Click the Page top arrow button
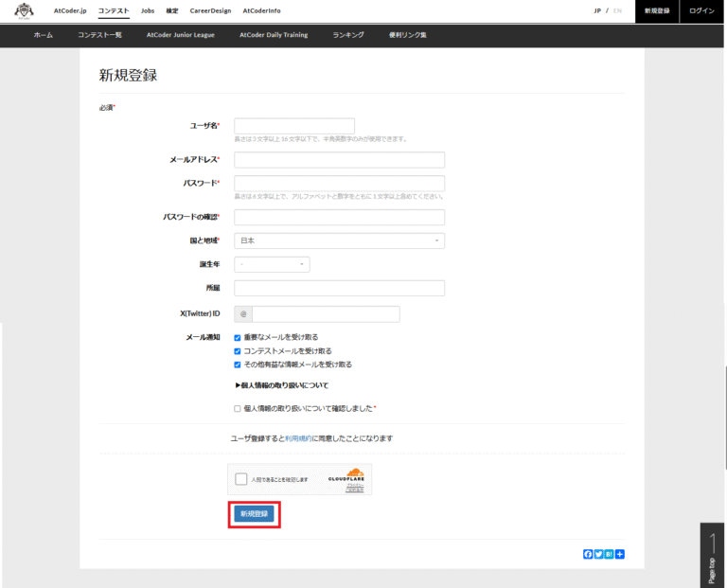 click(712, 555)
